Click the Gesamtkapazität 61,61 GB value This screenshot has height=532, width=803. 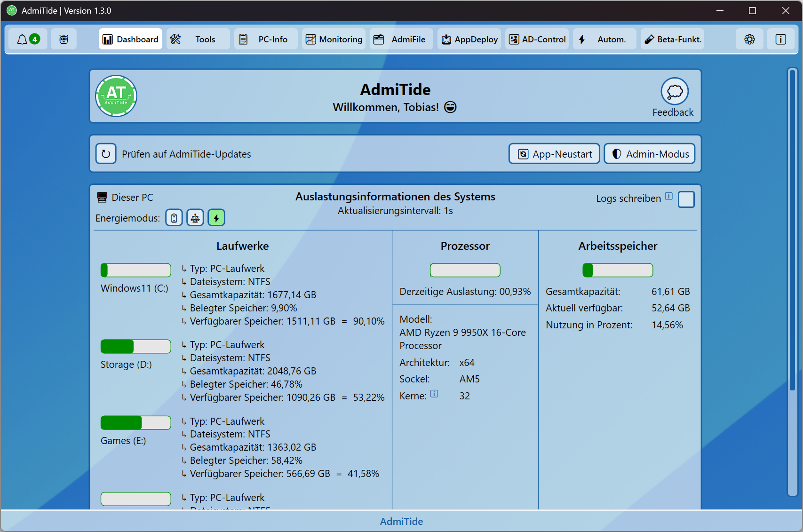point(670,292)
